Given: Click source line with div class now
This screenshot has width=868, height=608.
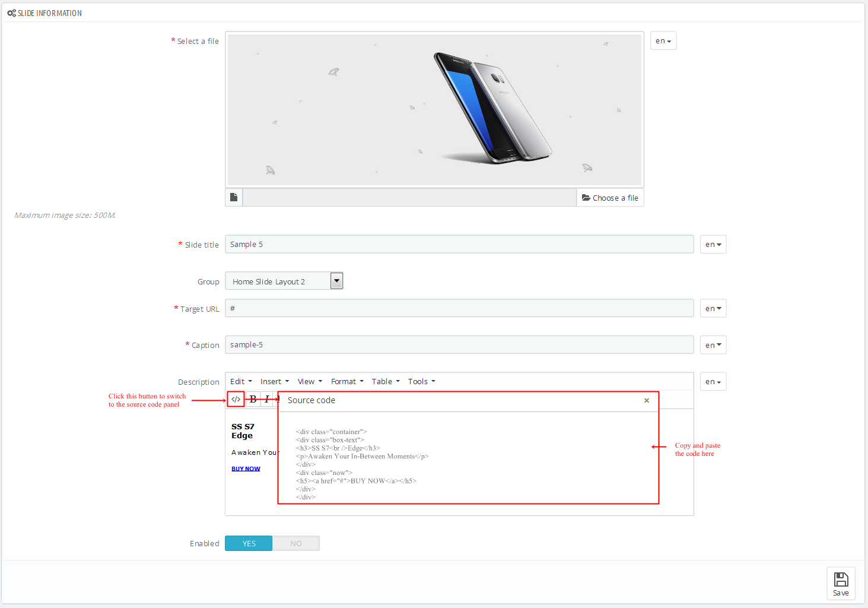Looking at the screenshot, I should [324, 473].
